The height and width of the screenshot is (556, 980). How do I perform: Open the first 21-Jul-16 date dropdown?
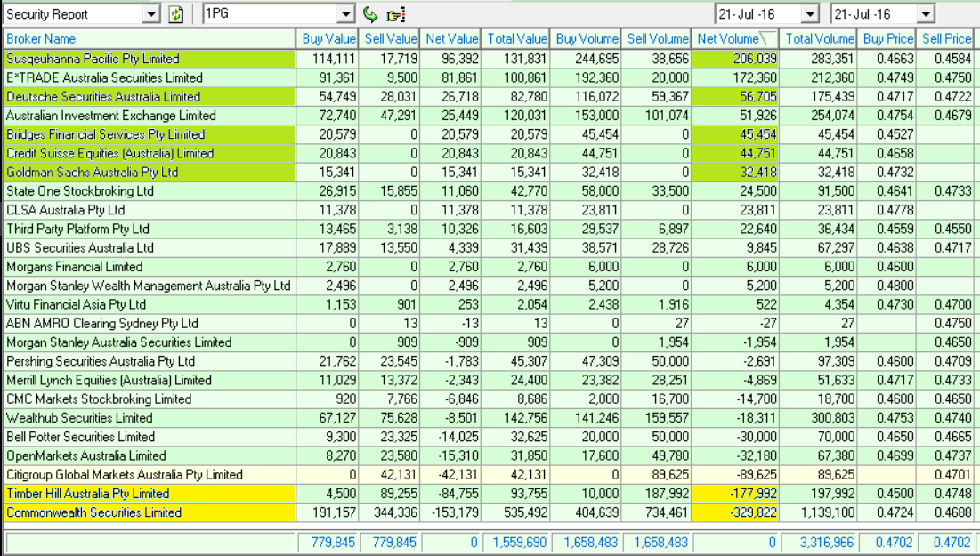810,14
